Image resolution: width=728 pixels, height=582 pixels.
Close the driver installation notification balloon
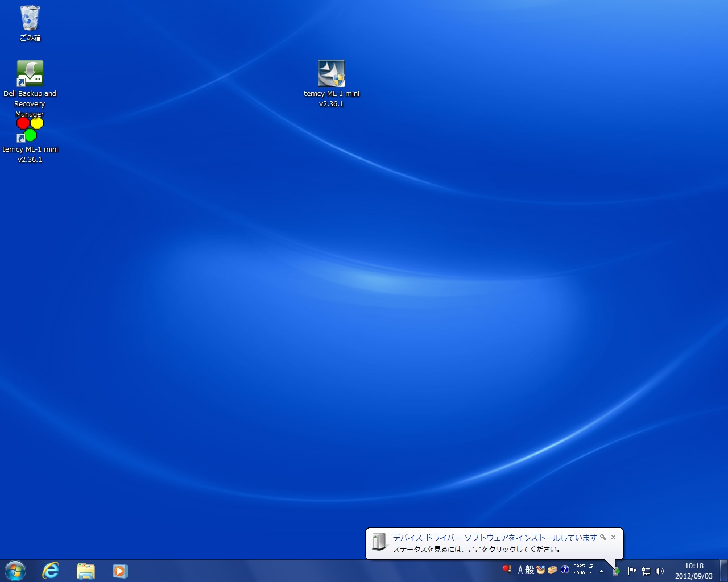click(x=613, y=537)
